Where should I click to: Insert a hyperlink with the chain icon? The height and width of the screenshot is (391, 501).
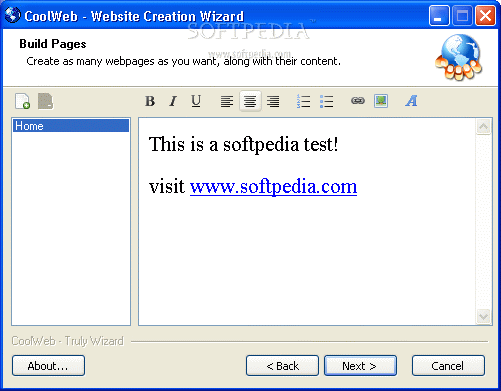coord(358,100)
